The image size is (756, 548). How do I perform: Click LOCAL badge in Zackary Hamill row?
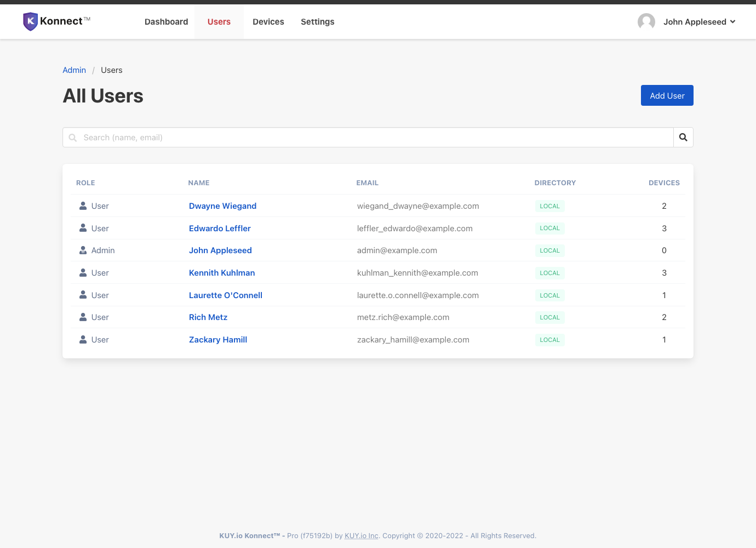coord(550,340)
